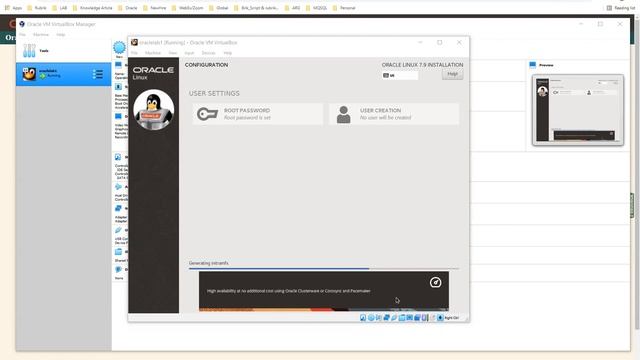Open View menu in oraclelab1 VM window

173,53
